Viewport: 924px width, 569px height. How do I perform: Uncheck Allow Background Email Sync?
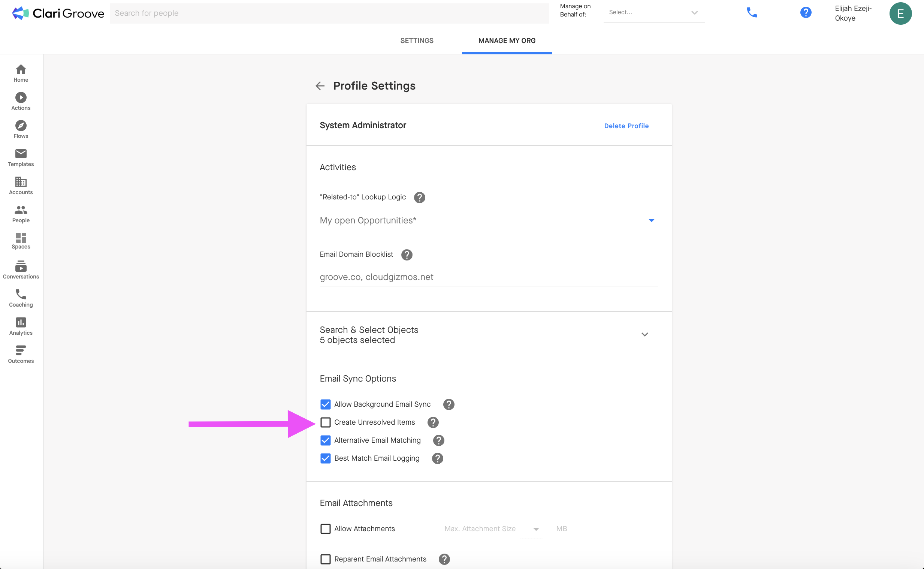click(325, 404)
